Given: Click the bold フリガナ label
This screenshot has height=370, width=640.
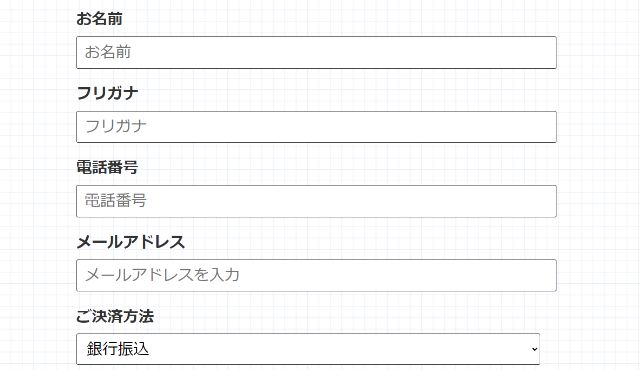Looking at the screenshot, I should pyautogui.click(x=107, y=93).
